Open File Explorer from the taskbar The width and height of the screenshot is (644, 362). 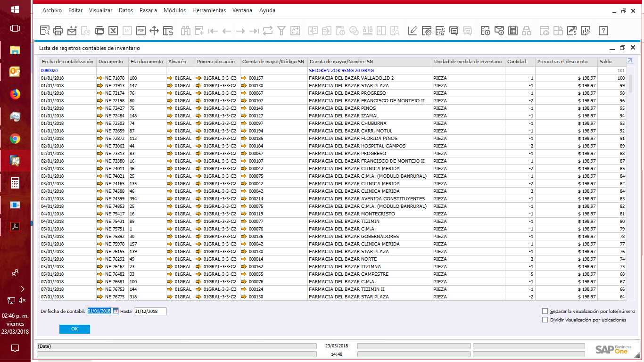[15, 50]
